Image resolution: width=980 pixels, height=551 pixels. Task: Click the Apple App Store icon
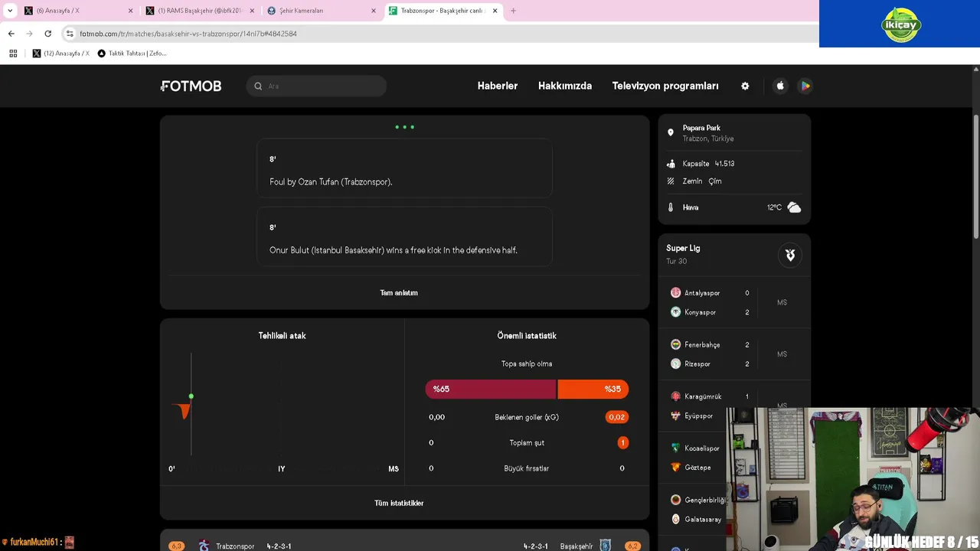point(780,86)
